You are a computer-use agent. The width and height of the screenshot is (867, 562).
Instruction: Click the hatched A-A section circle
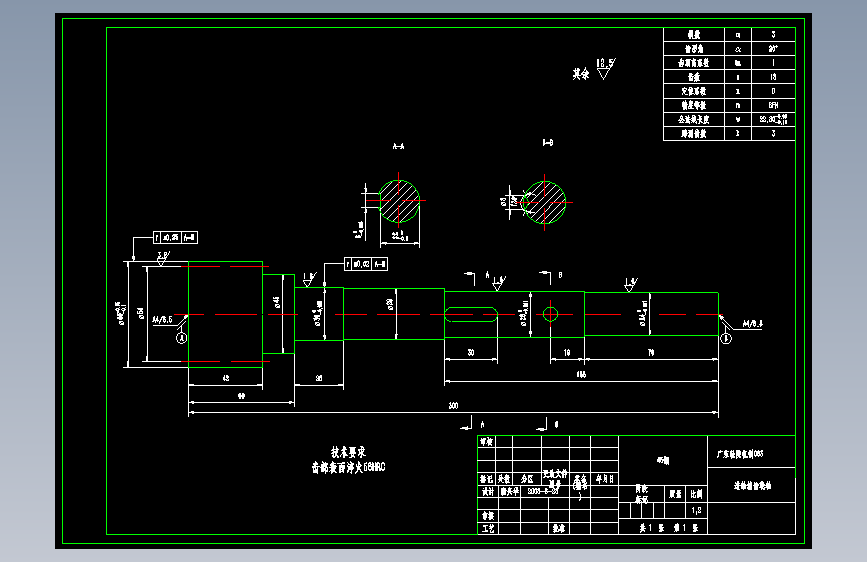pos(399,200)
